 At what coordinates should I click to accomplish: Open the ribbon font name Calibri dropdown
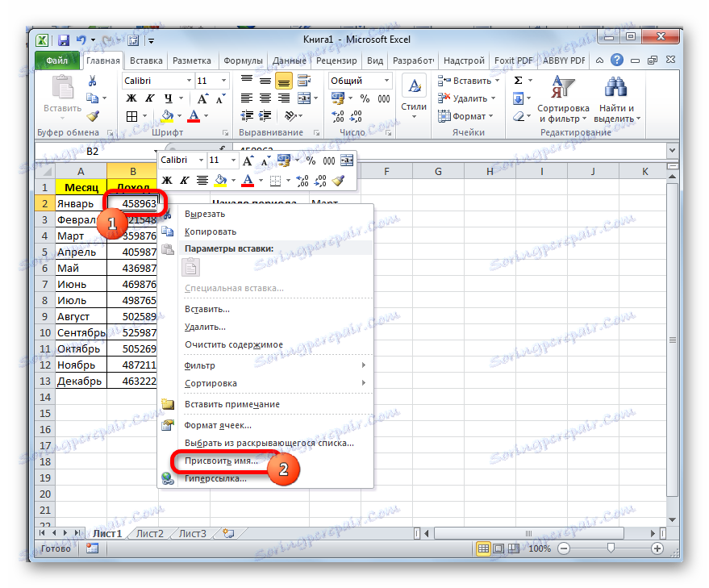(x=190, y=81)
